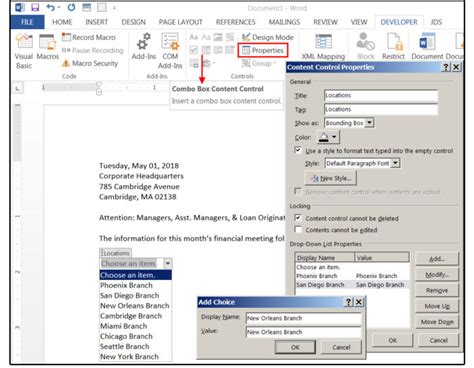
Task: Open the Macros button
Action: coord(47,47)
